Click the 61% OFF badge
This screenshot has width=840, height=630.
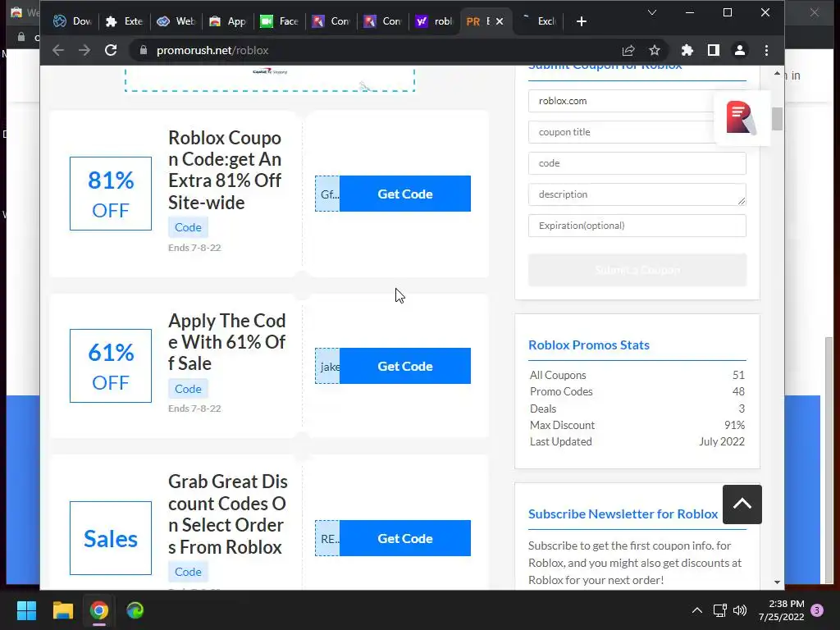click(111, 366)
